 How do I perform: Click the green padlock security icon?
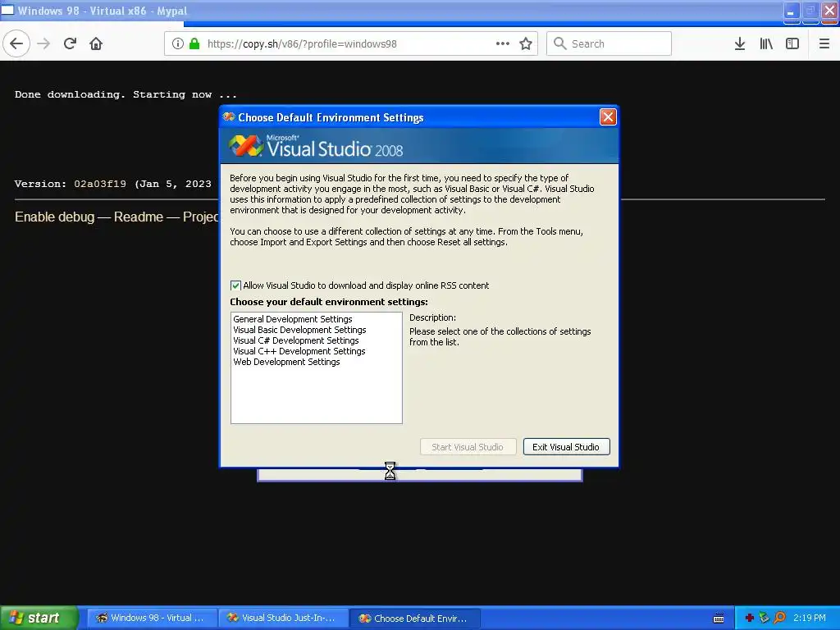click(194, 43)
